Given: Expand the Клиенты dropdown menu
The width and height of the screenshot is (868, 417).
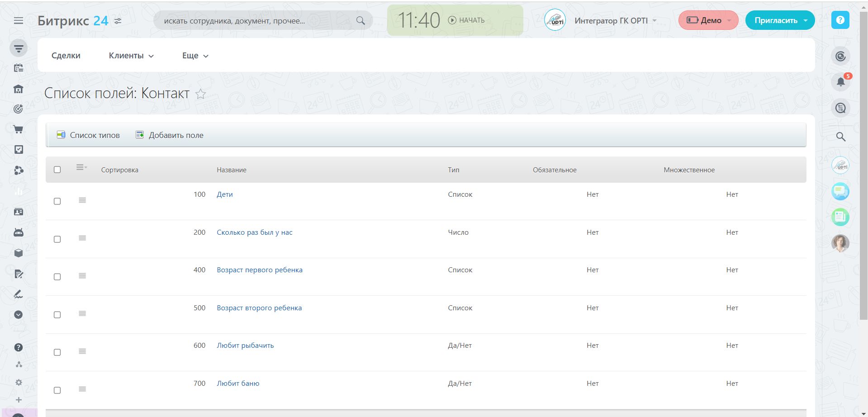Looking at the screenshot, I should pos(131,56).
